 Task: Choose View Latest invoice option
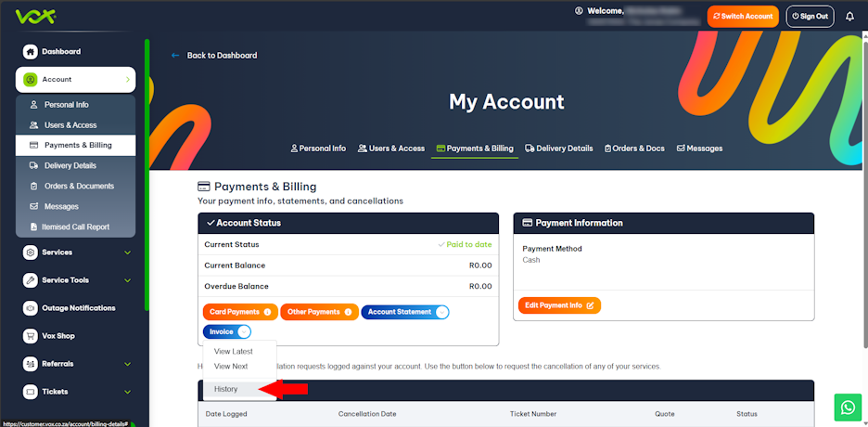233,352
